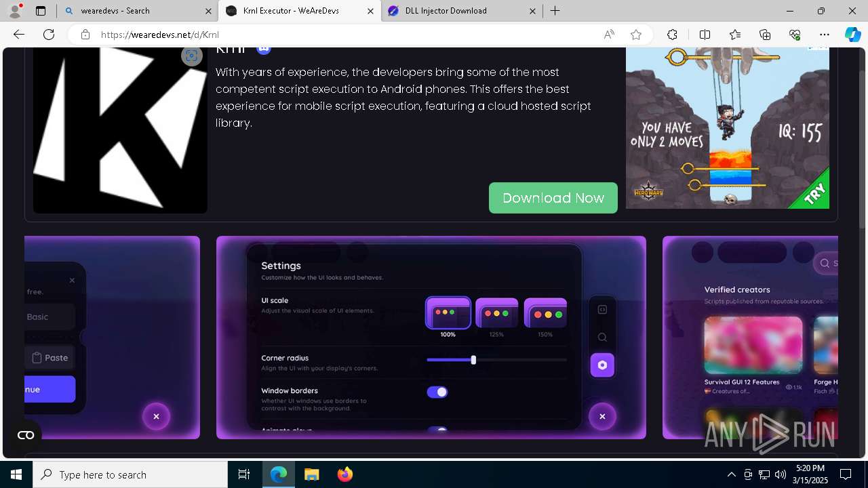Screen dimensions: 868x488
Task: Click the Paste button in left screenshot
Action: (50, 358)
